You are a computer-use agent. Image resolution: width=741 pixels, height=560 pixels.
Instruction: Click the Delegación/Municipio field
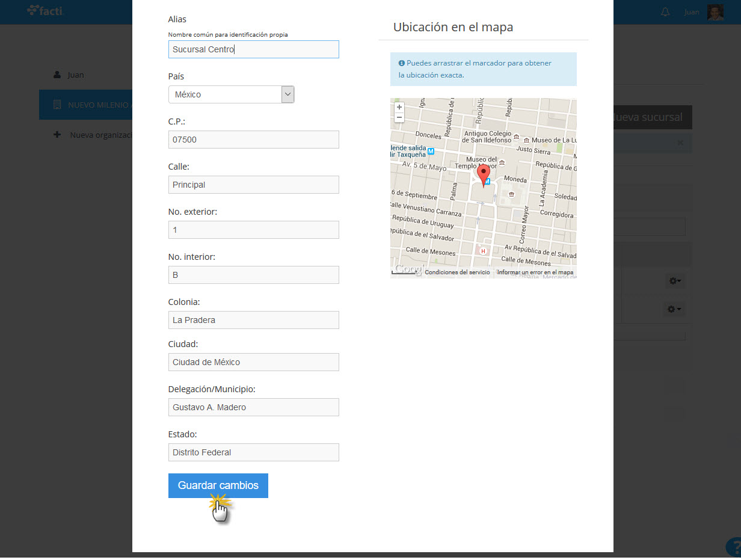point(253,407)
